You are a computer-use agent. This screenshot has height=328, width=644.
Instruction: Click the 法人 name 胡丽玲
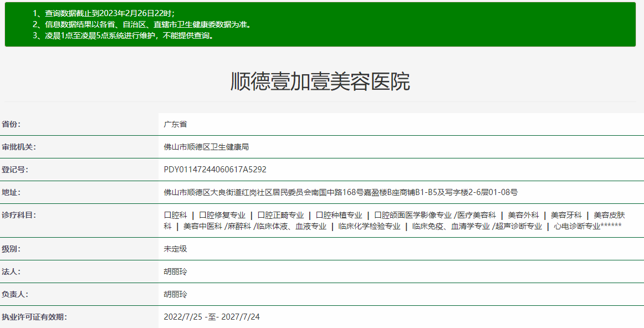tap(175, 271)
